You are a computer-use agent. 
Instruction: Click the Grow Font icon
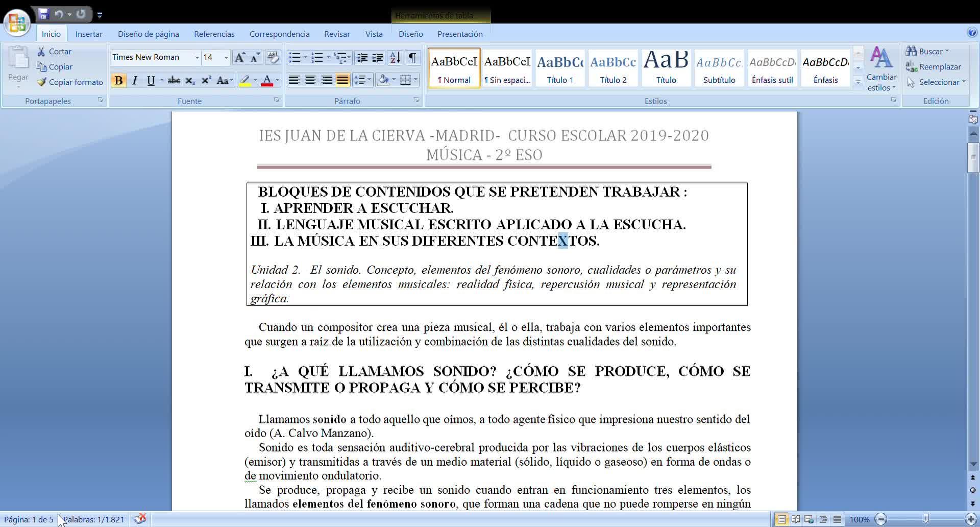point(239,57)
